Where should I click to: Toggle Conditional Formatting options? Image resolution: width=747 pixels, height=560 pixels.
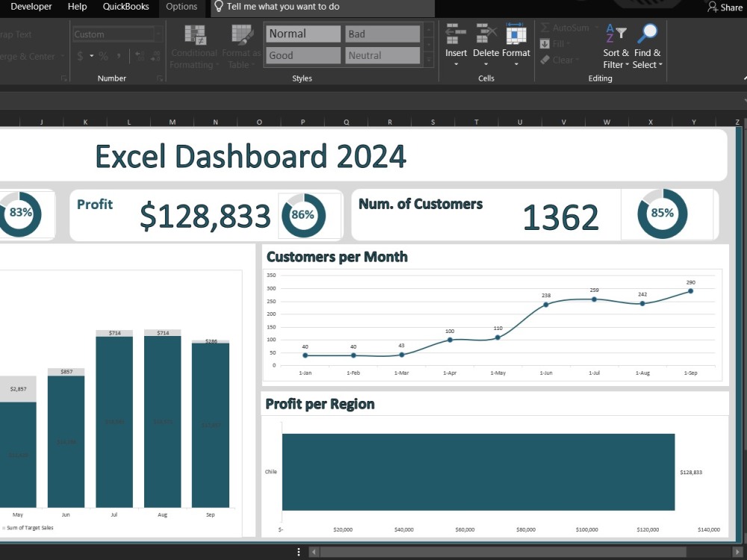click(193, 46)
